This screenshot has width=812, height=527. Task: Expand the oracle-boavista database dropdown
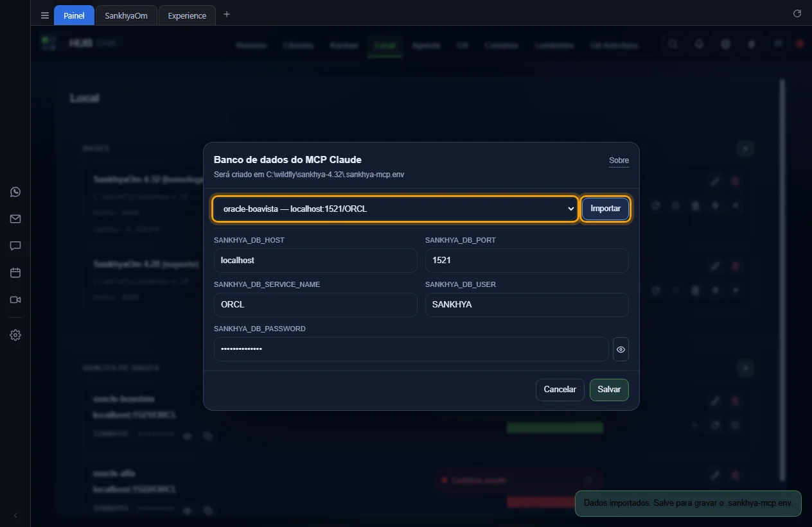pos(395,209)
